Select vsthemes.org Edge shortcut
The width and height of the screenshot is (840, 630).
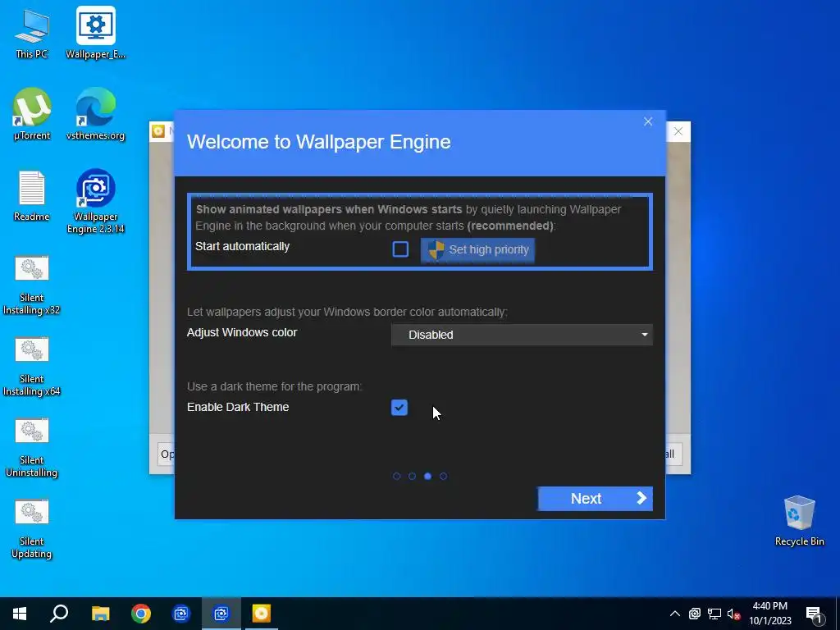point(95,115)
